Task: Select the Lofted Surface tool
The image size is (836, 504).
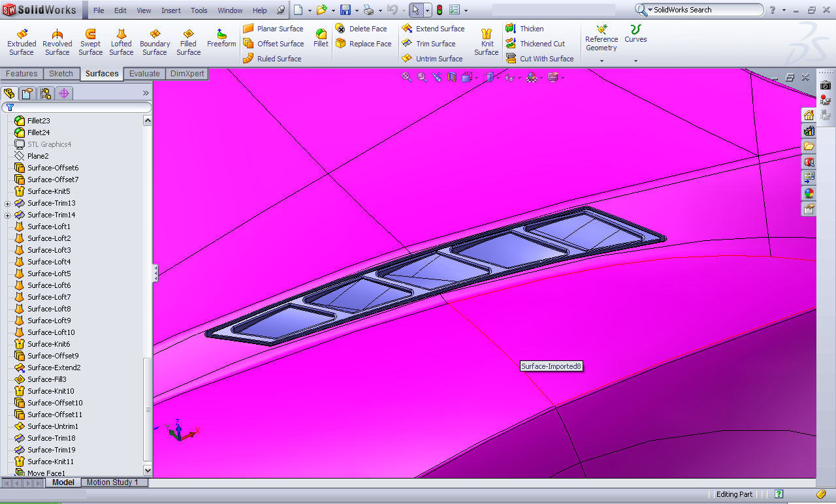Action: (x=121, y=42)
